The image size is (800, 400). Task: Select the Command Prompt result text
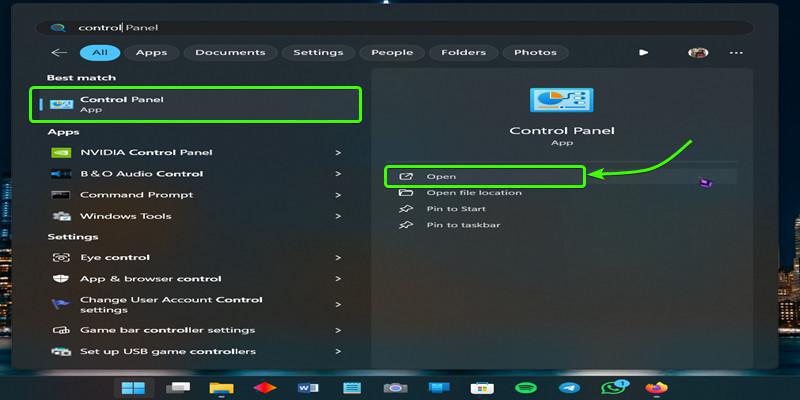click(x=137, y=195)
